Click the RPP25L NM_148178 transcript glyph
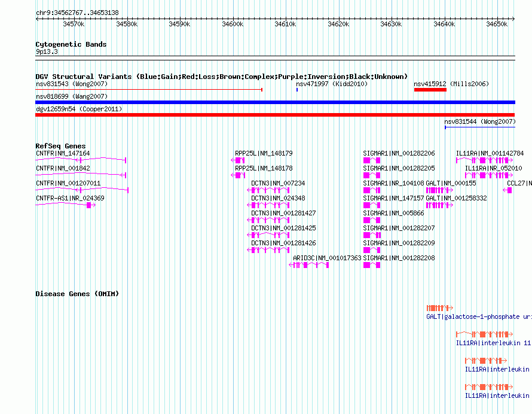 (x=238, y=175)
